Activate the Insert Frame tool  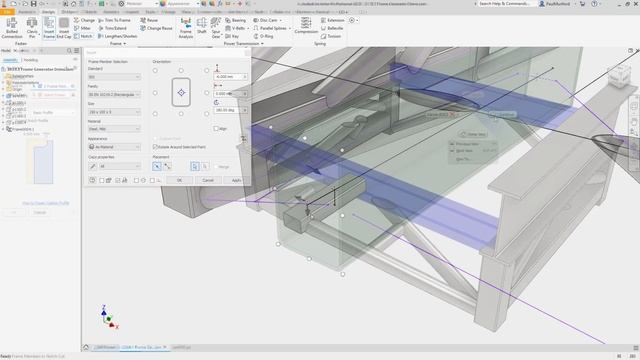click(49, 28)
